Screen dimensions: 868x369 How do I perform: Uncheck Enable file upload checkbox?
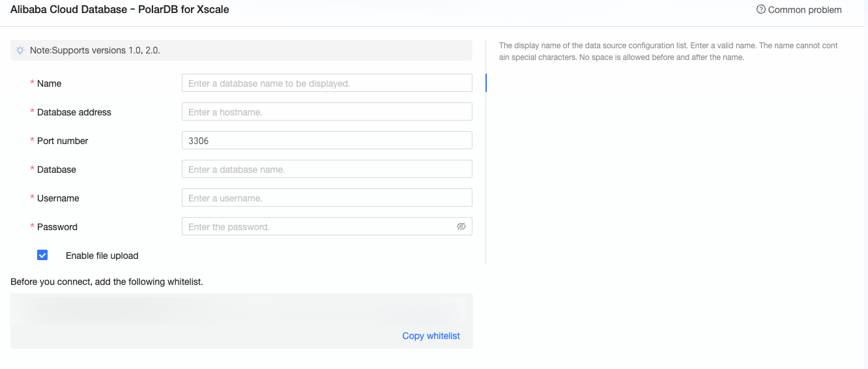point(42,255)
